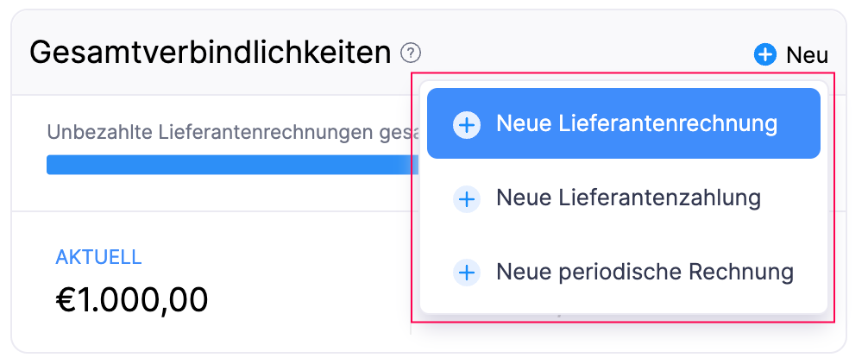Click the Gesamtverbindlichkeiten heading
868x364 pixels.
pos(210,53)
